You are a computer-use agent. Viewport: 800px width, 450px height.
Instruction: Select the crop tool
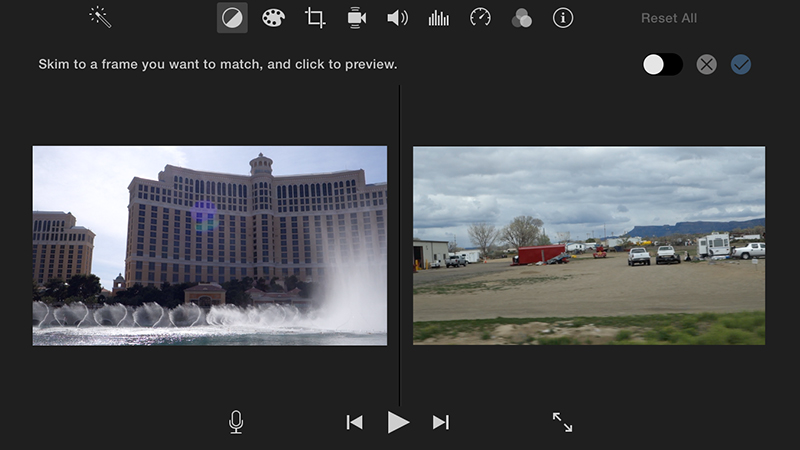pos(315,18)
